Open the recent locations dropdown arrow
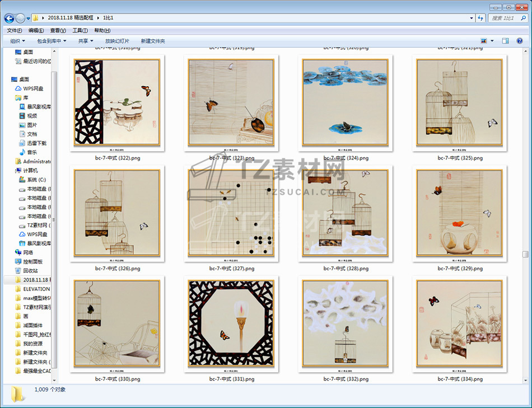 [28, 18]
